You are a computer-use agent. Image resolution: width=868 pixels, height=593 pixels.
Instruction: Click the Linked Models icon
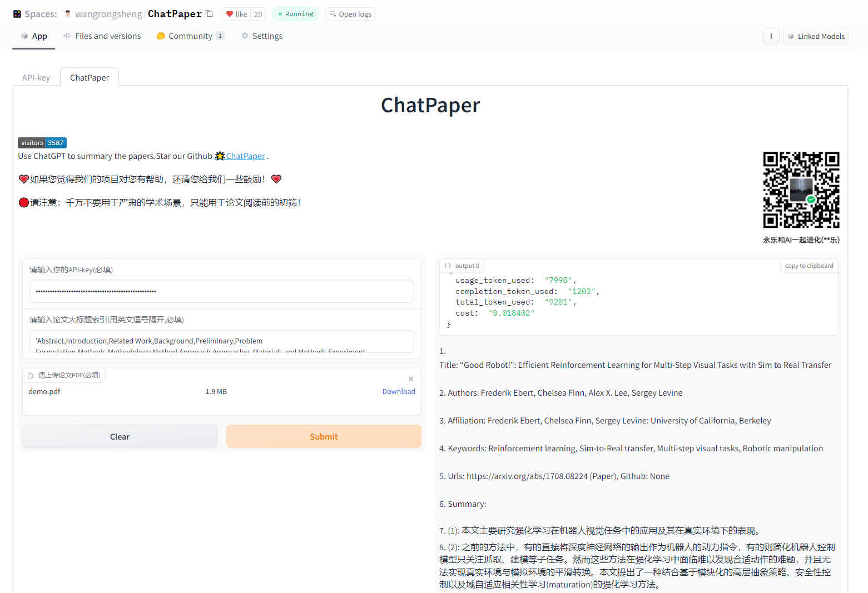pyautogui.click(x=791, y=36)
